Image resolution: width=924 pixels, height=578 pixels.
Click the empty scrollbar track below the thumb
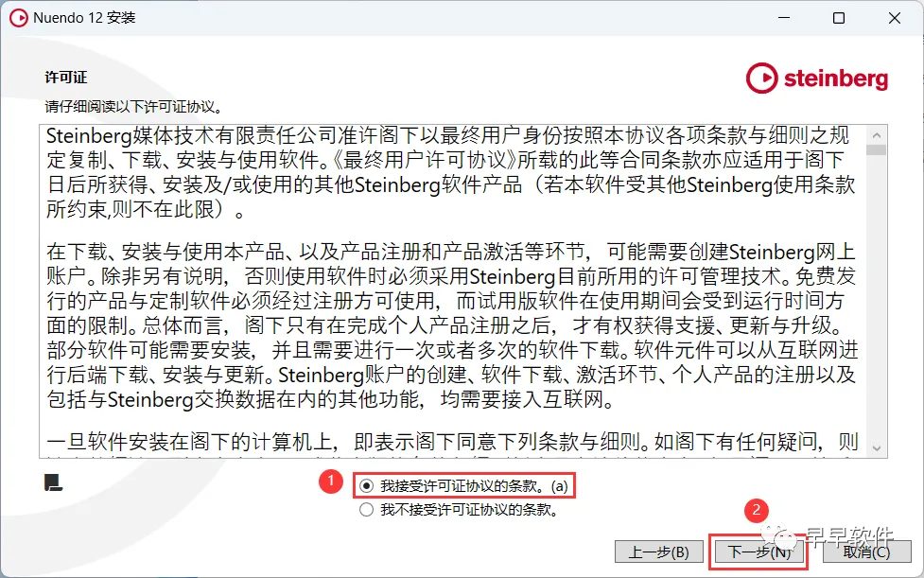click(x=877, y=297)
